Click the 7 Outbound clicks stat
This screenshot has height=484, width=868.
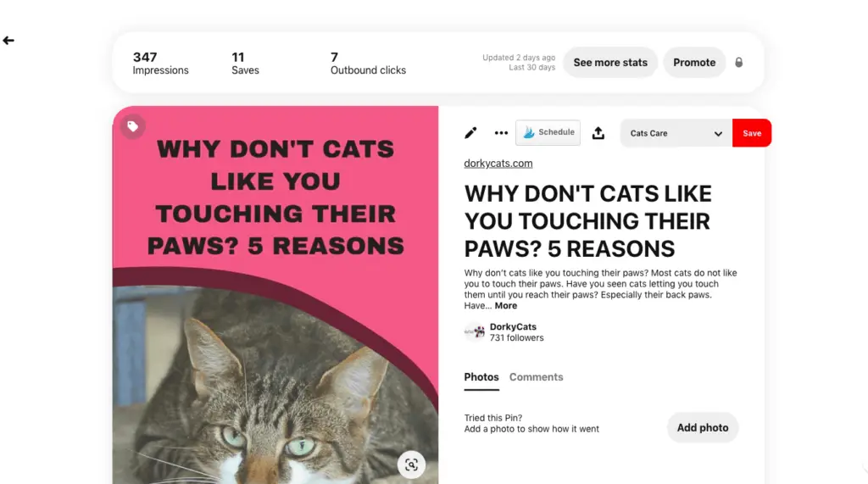[x=368, y=63]
